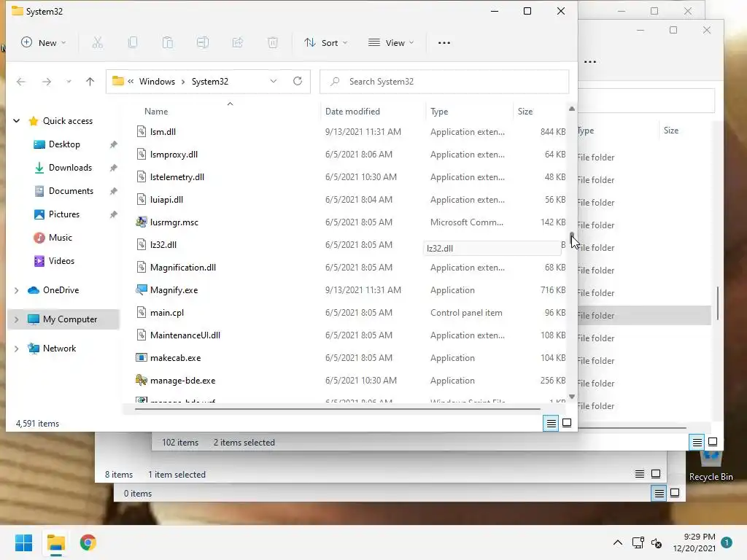Go up one folder level

(90, 82)
